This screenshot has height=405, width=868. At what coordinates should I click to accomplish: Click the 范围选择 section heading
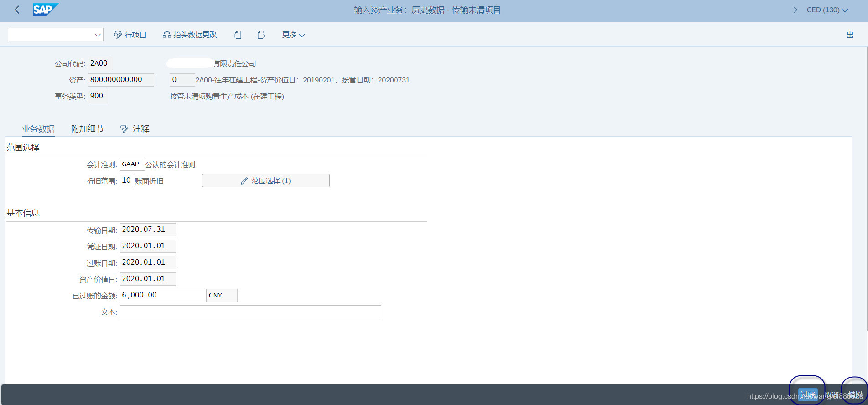coord(23,148)
